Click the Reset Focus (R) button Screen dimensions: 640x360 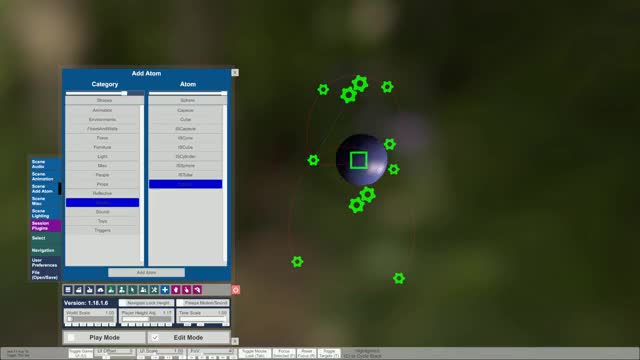[306, 353]
